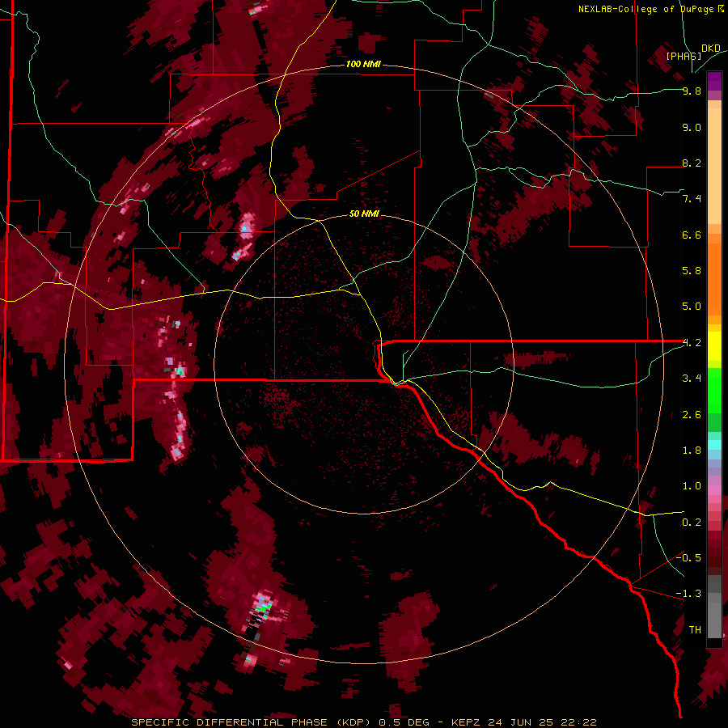Click the purple top band of the color bar
The width and height of the screenshot is (728, 728).
click(714, 81)
